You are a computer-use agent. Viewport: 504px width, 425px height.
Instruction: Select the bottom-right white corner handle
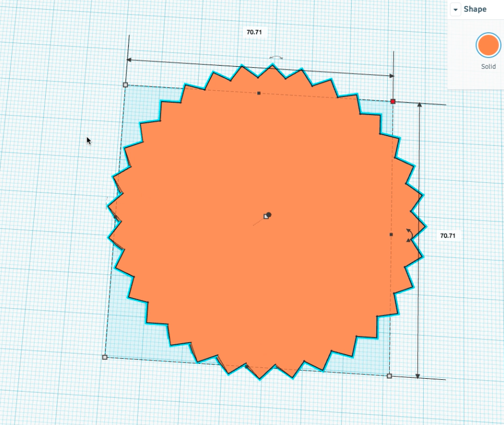pyautogui.click(x=389, y=376)
